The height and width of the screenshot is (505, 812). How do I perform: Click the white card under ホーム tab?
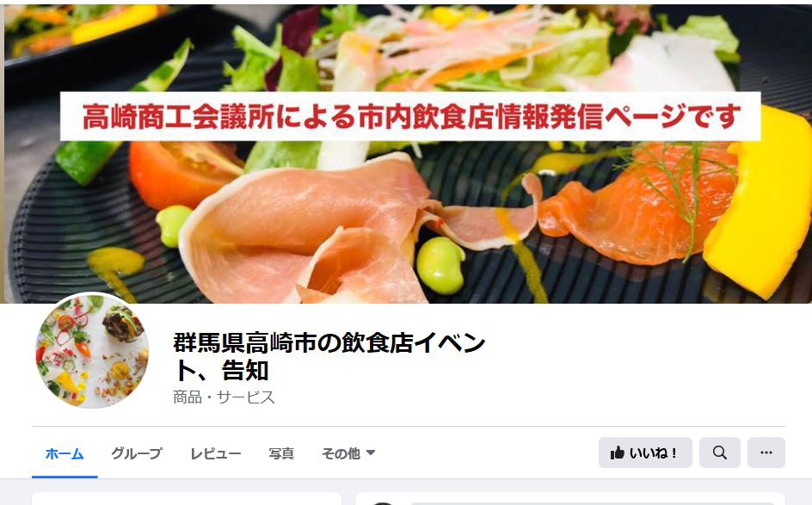[x=187, y=499]
